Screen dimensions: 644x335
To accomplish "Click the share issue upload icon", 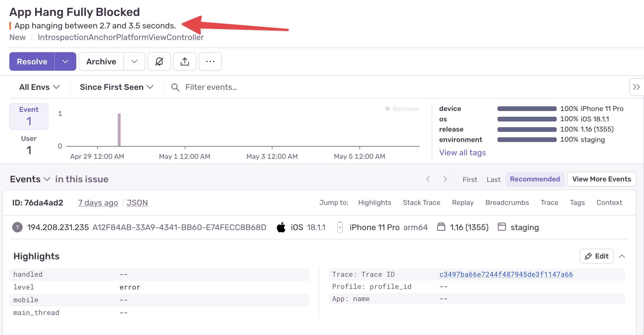I will click(x=184, y=61).
